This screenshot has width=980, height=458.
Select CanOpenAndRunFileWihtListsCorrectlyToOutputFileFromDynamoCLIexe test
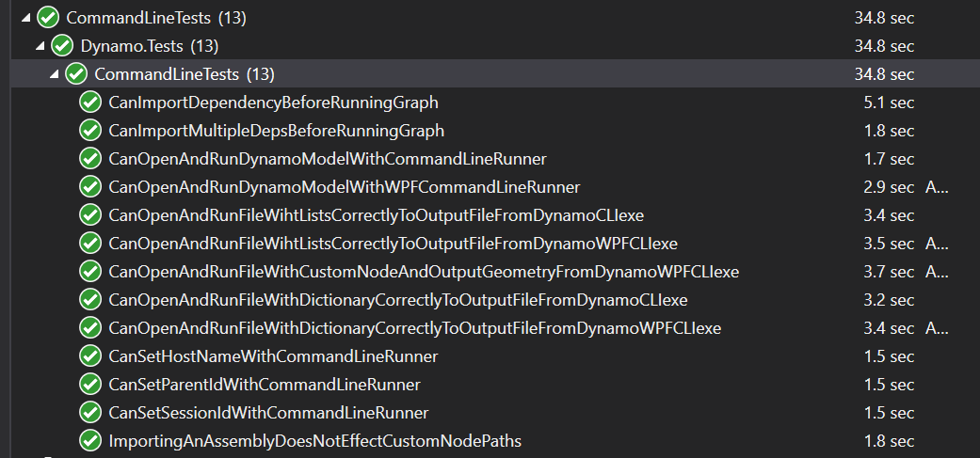(377, 215)
